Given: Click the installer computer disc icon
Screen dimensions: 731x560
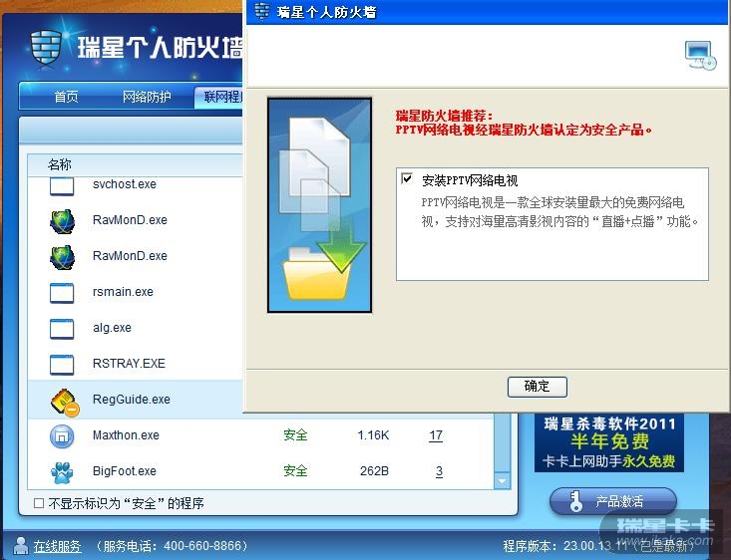Looking at the screenshot, I should tap(700, 56).
